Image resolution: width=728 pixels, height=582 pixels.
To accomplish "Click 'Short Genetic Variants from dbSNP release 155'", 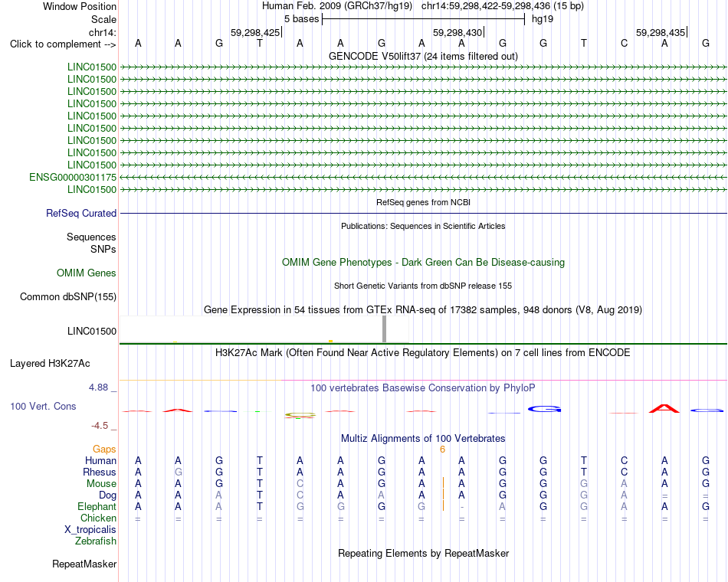I will [x=423, y=286].
